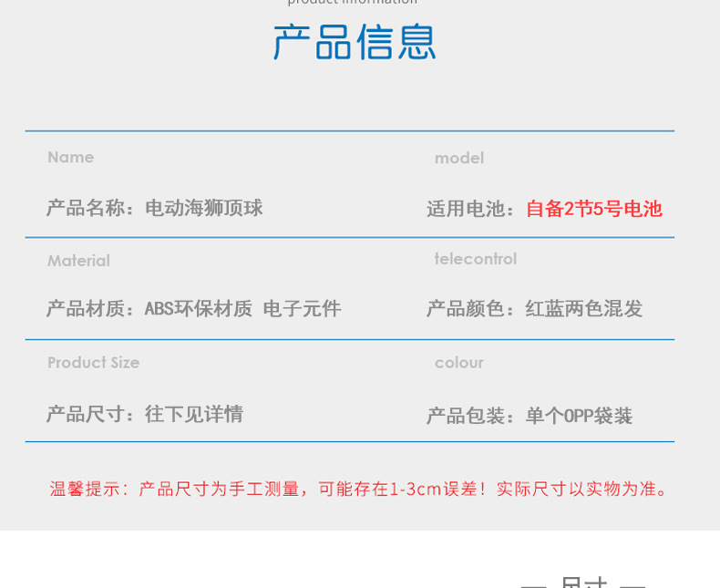The height and width of the screenshot is (588, 720).
Task: Select the telecontrol label
Action: pos(476,259)
